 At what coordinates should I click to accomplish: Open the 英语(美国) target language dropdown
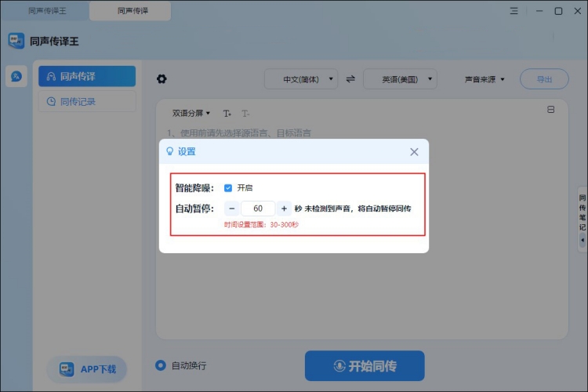pos(400,79)
